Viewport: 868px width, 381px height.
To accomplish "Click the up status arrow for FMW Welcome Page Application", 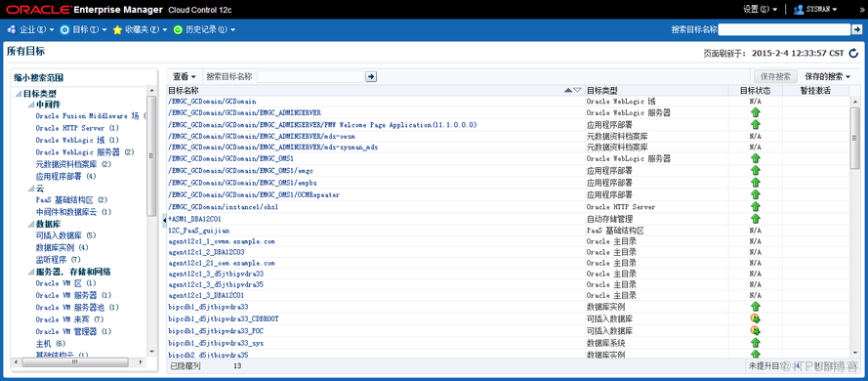I will coord(755,125).
